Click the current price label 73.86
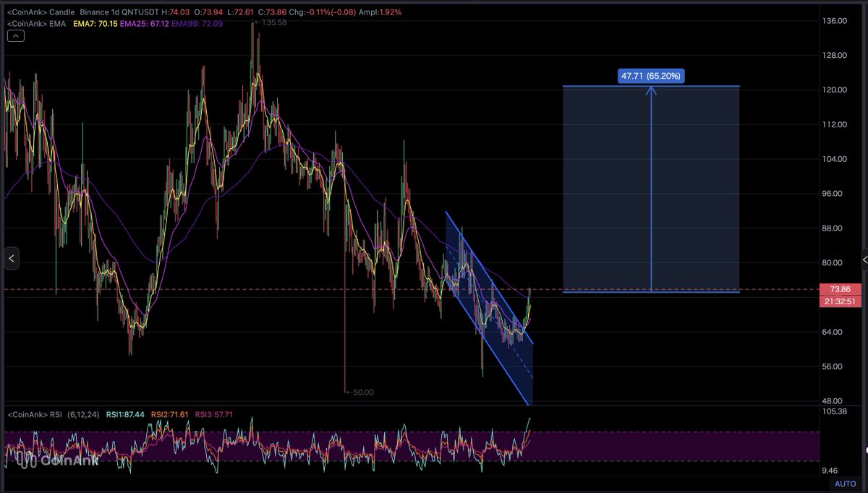Viewport: 868px width, 493px height. (839, 288)
